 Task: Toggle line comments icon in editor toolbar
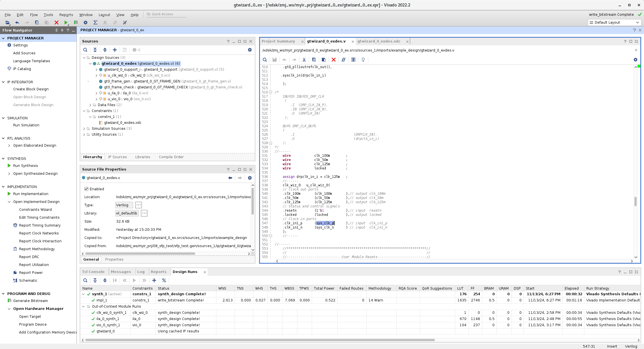344,60
